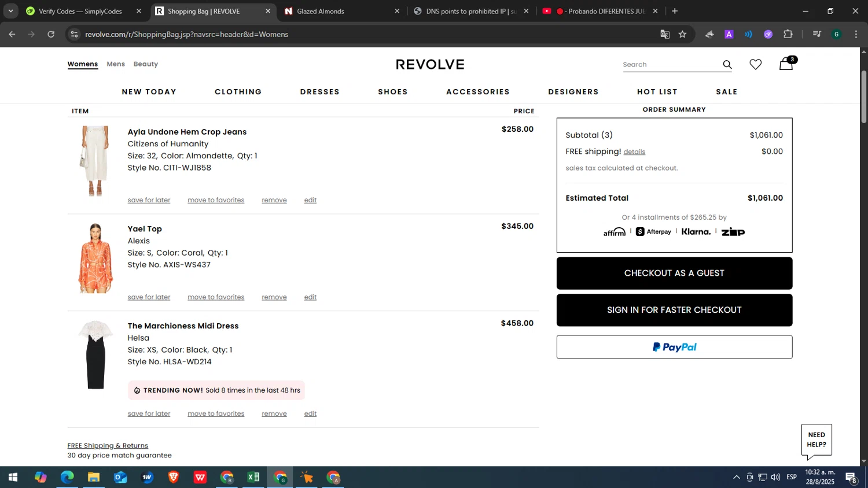The height and width of the screenshot is (488, 868).
Task: Open the DRESSES menu
Action: [x=320, y=92]
